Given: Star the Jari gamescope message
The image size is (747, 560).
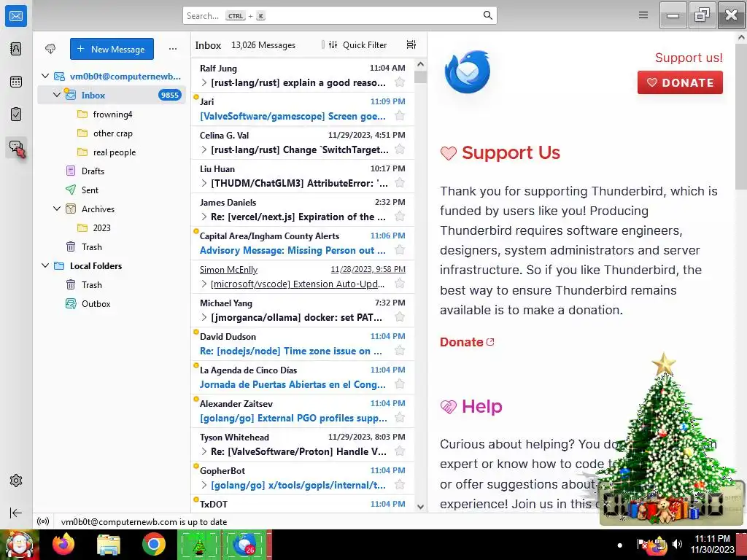Looking at the screenshot, I should click(400, 116).
